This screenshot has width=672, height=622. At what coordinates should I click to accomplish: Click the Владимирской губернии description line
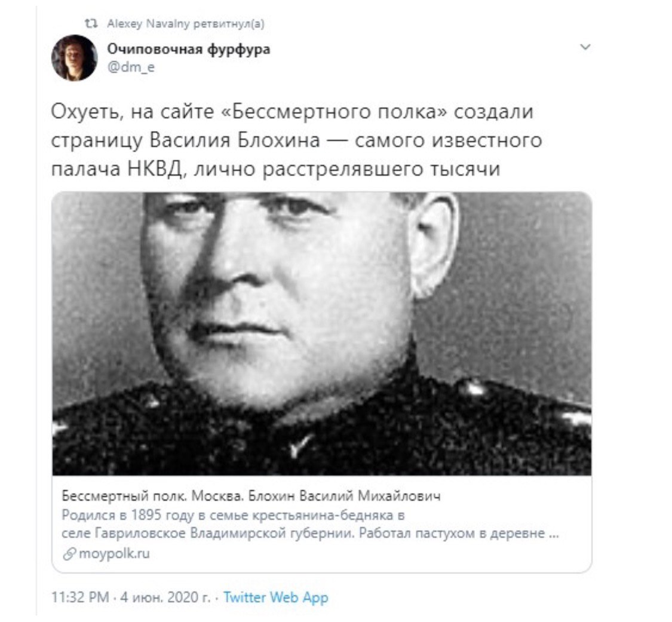[x=310, y=533]
